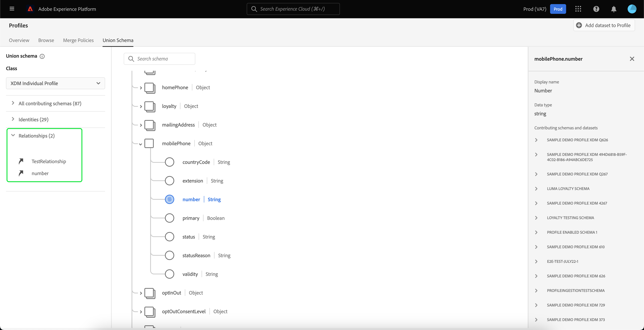Switch to the Merge Policies tab
Screen dimensions: 644x330
[78, 40]
